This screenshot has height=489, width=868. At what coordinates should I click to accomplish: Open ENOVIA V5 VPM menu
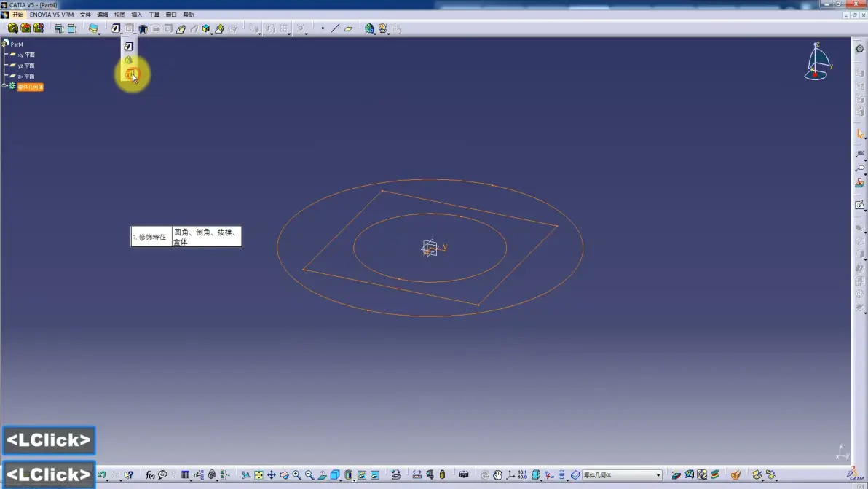coord(52,15)
